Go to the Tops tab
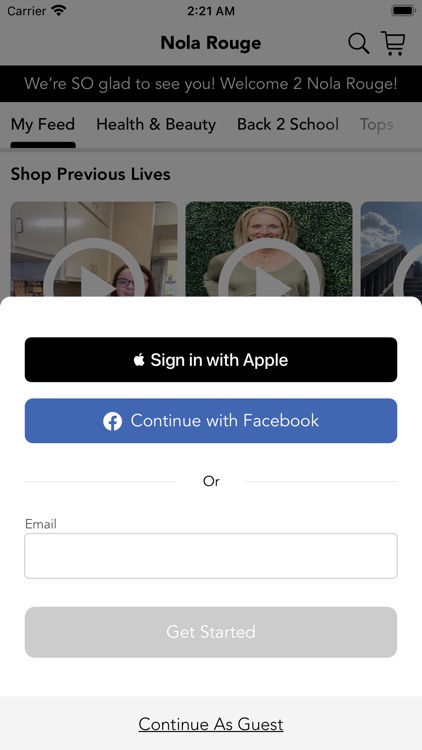The height and width of the screenshot is (750, 422). pyautogui.click(x=377, y=124)
